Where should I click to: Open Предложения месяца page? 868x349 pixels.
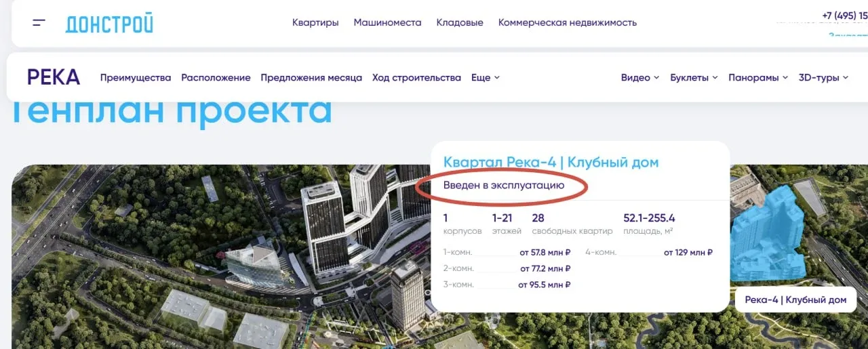tap(311, 77)
